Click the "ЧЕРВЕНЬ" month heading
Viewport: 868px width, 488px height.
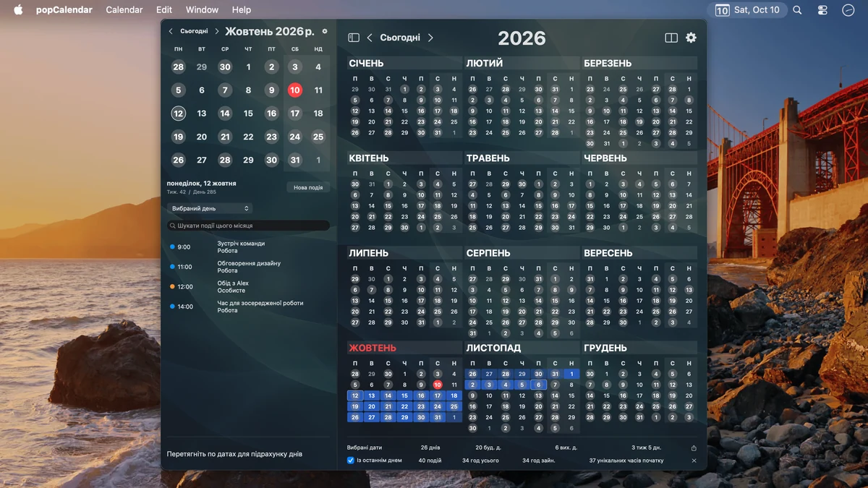coord(605,158)
